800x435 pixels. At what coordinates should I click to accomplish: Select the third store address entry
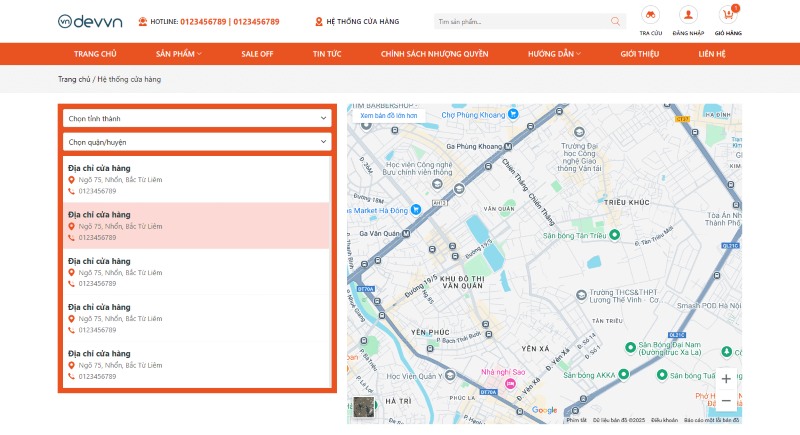coord(196,272)
